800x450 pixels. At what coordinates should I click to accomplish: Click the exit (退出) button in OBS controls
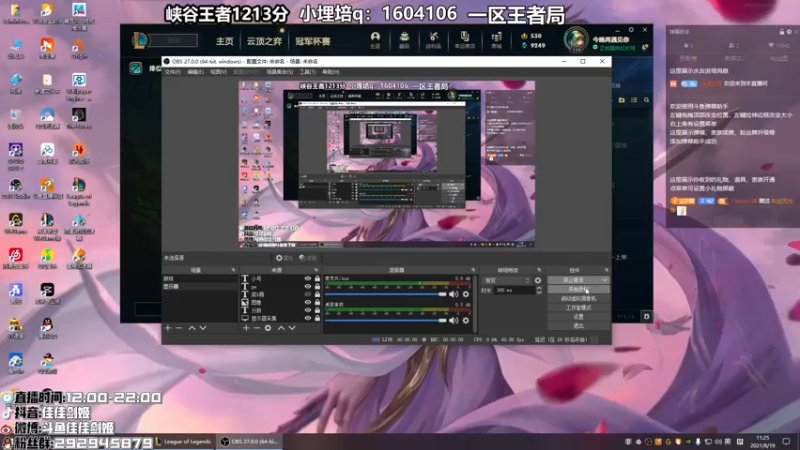578,326
